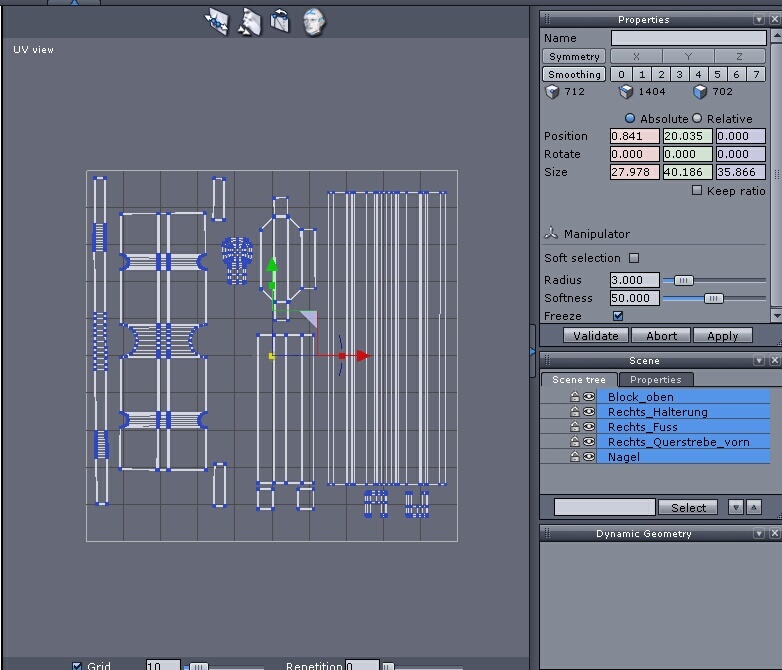This screenshot has width=782, height=670.
Task: Open Dynamic Geometry panel dropdown arrow
Action: (x=759, y=534)
